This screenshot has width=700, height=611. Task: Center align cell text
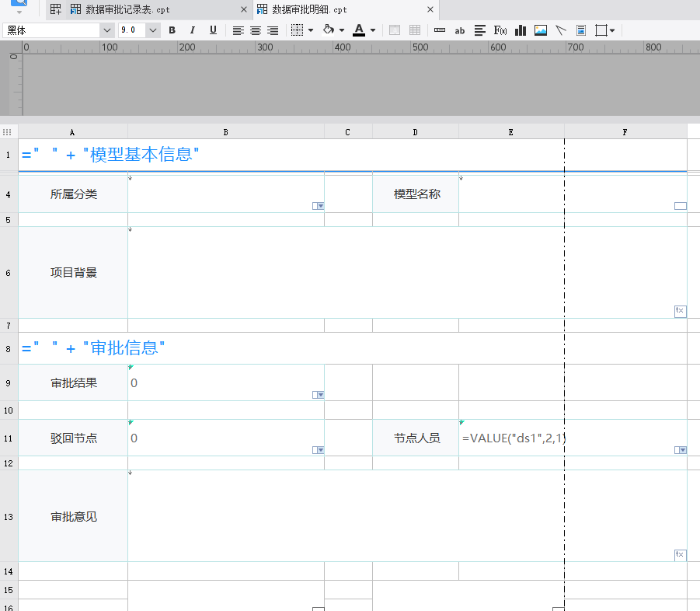(x=256, y=30)
